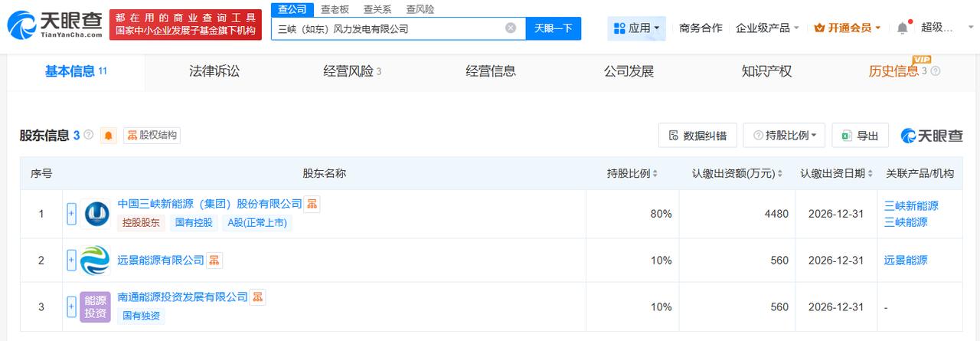The height and width of the screenshot is (341, 980).
Task: Click the 能源投资 purple logo
Action: click(95, 307)
